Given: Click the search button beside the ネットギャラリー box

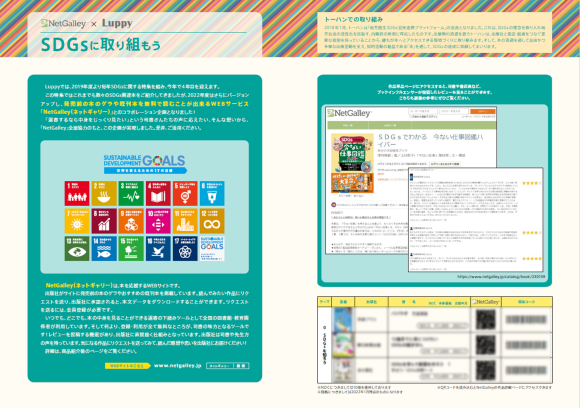Looking at the screenshot, I should (x=241, y=366).
